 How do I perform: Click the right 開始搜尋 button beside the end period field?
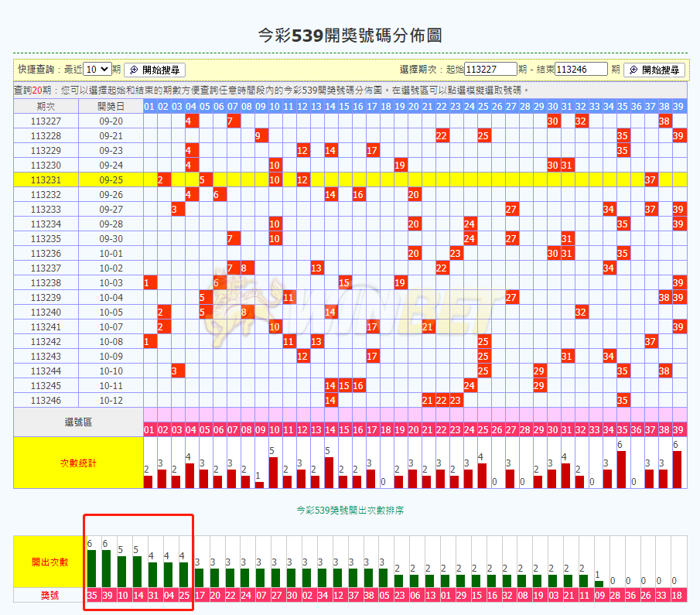click(654, 70)
